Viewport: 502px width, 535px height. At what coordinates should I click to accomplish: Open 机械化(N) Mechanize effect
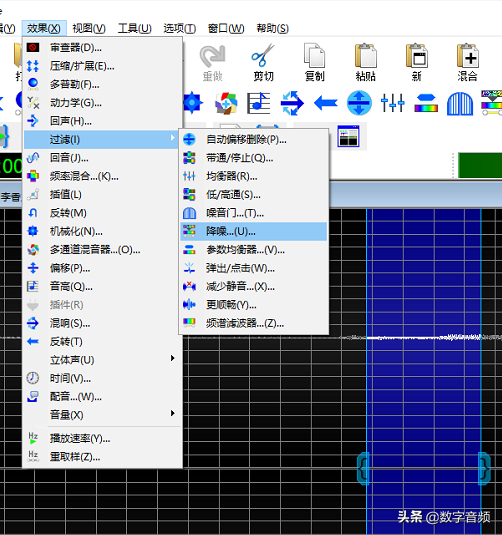click(x=102, y=232)
